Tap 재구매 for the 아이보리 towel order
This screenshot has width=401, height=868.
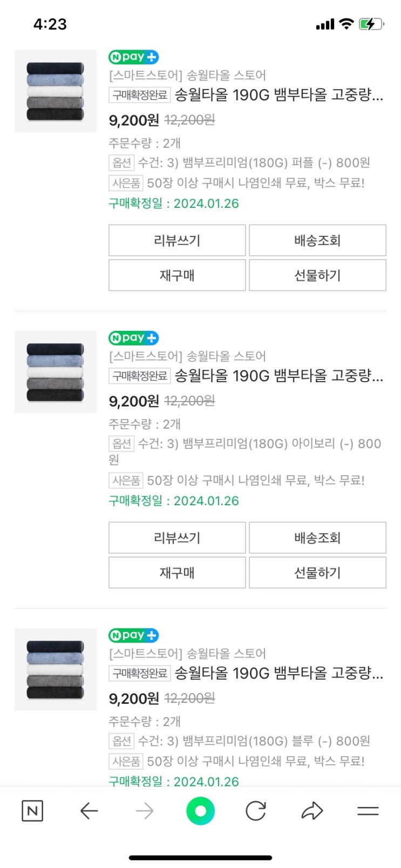tap(177, 573)
